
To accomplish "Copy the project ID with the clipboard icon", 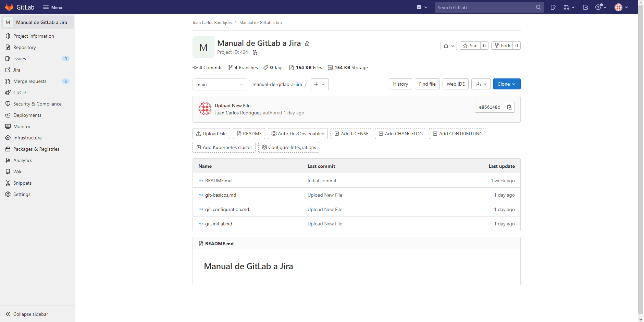I will tap(255, 52).
